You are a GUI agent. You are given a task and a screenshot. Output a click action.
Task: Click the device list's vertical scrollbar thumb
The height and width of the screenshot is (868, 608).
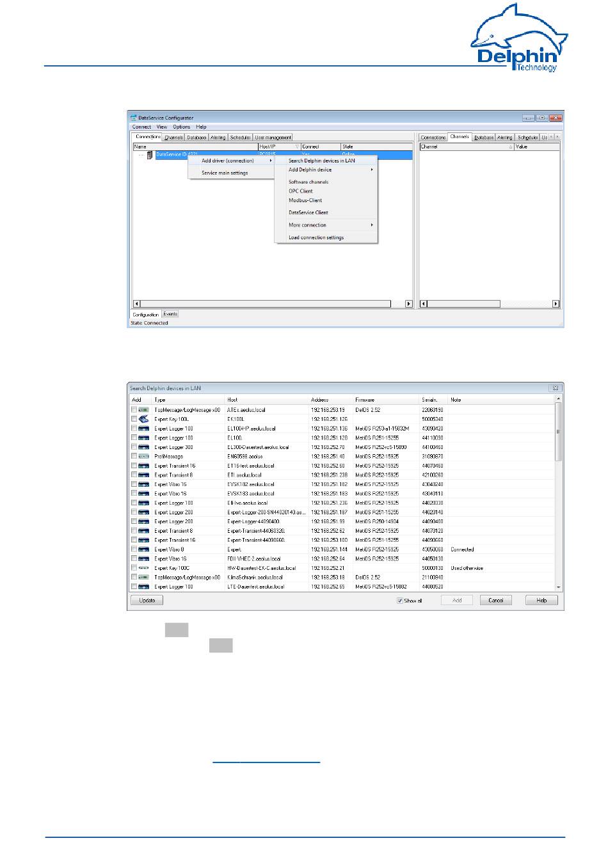559,432
